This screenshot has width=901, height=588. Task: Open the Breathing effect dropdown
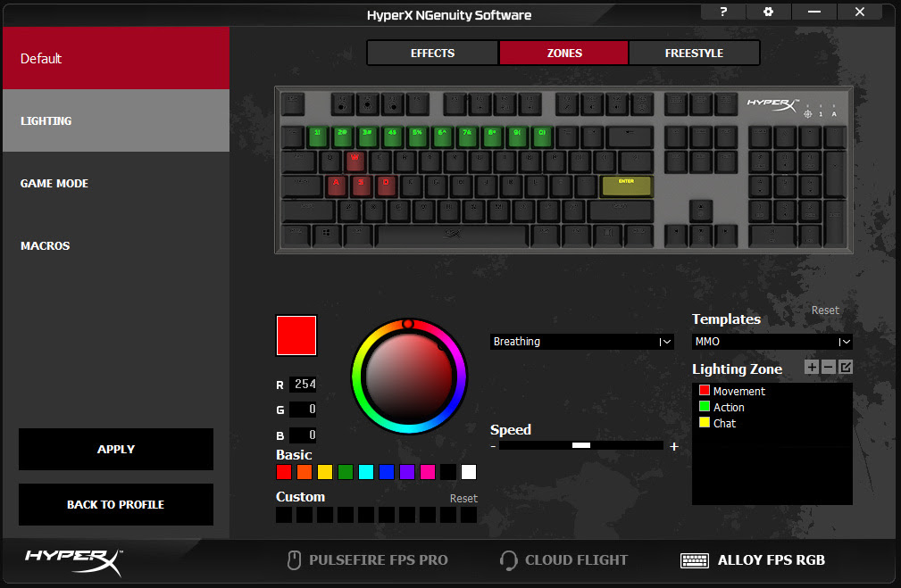pos(581,341)
